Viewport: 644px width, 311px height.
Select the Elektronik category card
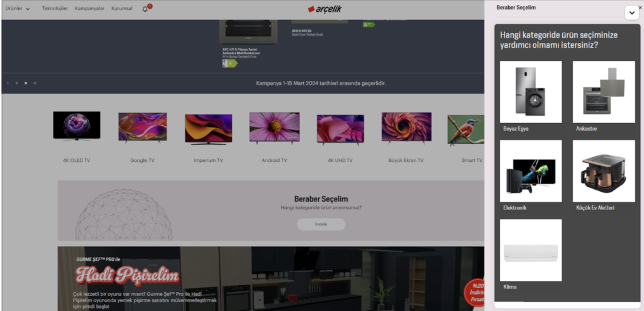click(531, 175)
